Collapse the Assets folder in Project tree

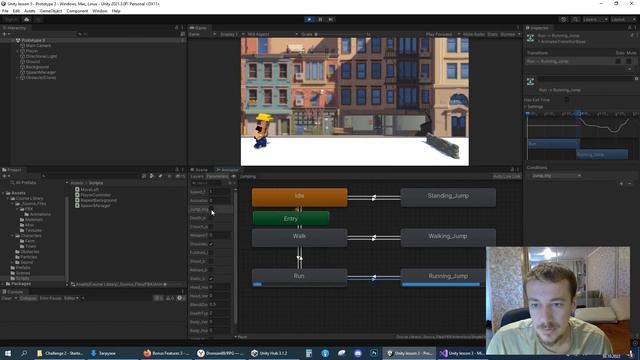pos(4,193)
